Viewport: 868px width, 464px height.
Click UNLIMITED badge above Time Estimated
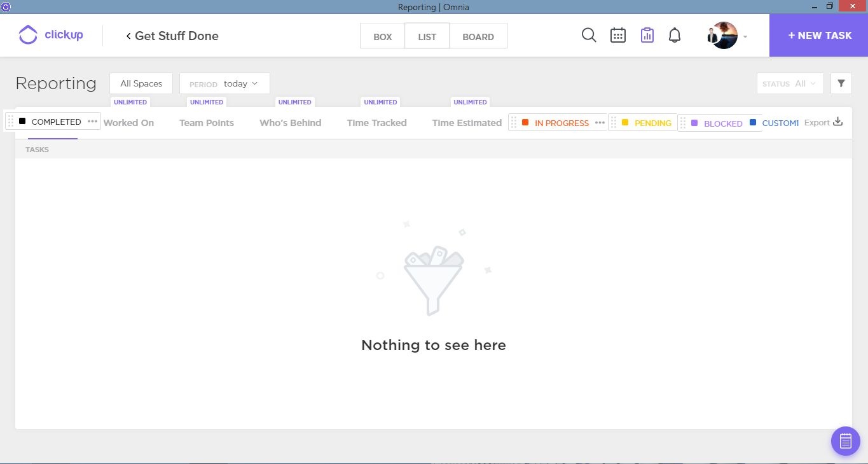pos(471,102)
